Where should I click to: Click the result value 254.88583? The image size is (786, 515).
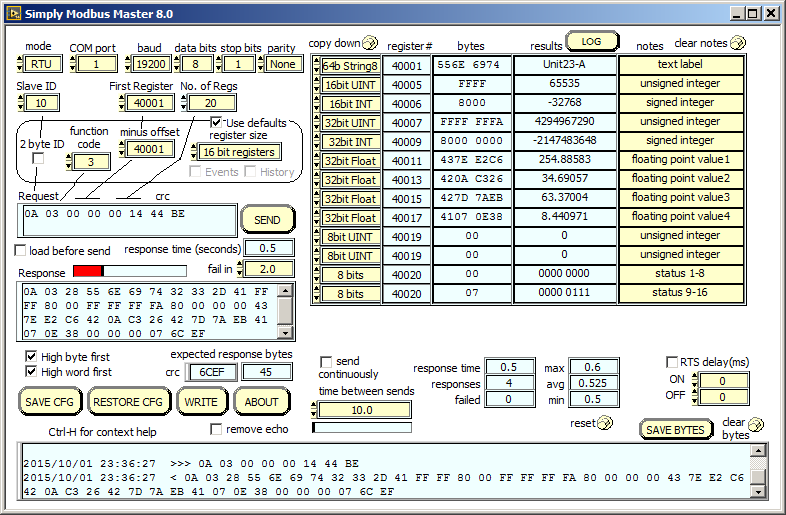point(564,159)
